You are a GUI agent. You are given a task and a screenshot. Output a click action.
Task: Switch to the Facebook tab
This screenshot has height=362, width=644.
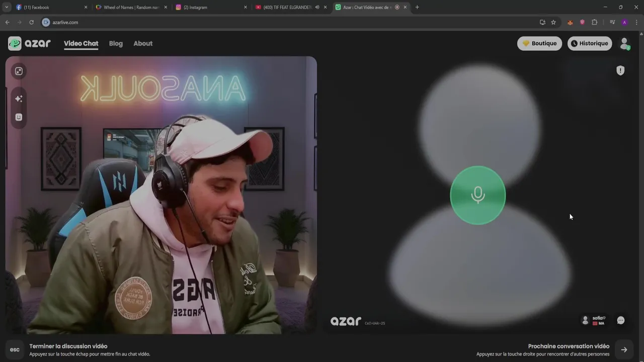click(50, 7)
